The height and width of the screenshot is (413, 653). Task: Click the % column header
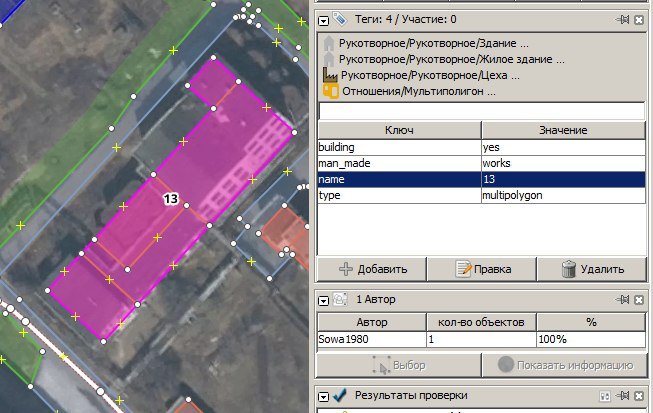591,322
